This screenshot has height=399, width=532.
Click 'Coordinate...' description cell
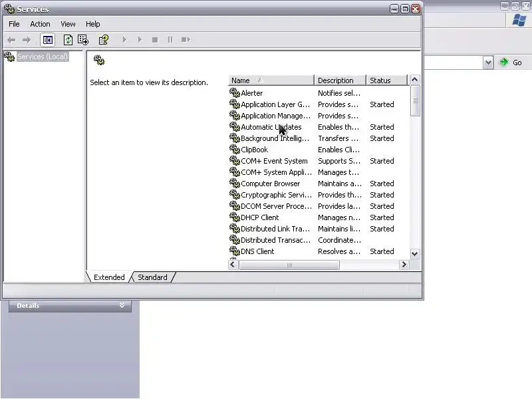tap(339, 240)
